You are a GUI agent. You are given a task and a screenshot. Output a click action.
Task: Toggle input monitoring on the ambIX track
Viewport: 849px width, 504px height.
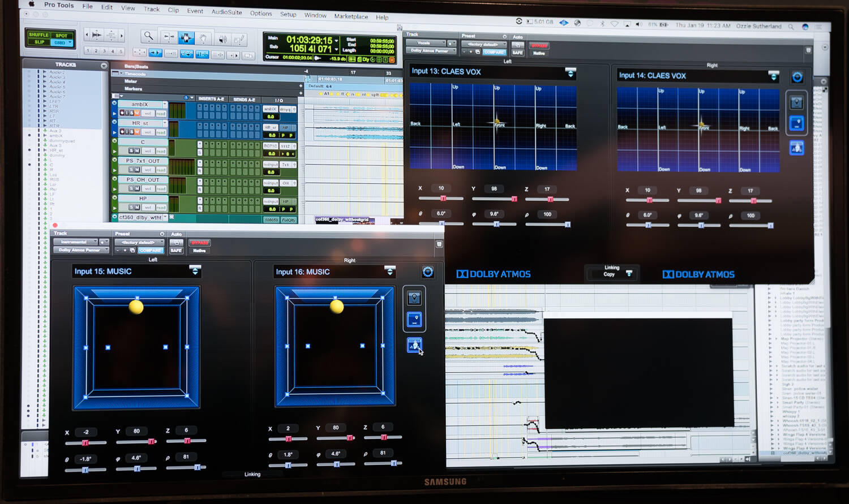[126, 113]
